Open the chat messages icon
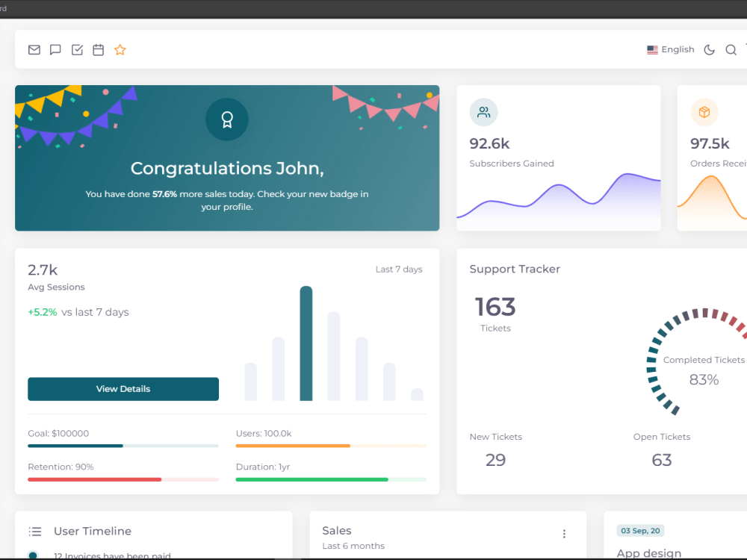The height and width of the screenshot is (560, 747). coord(55,49)
